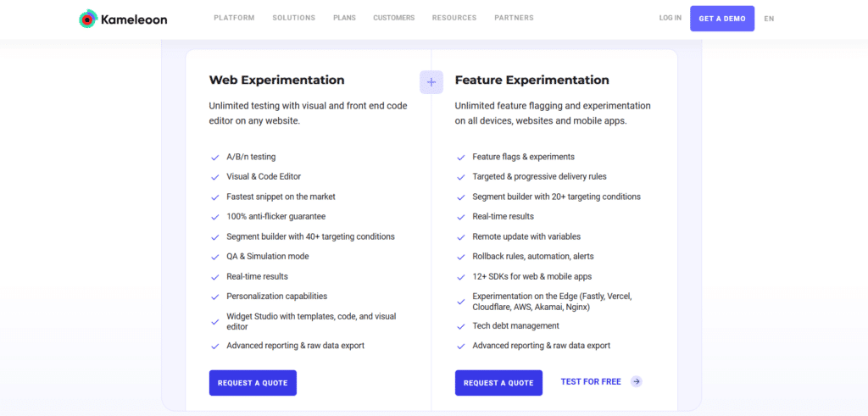Click the arrow icon beside Test for Free
Screen dimensions: 868x416
637,382
